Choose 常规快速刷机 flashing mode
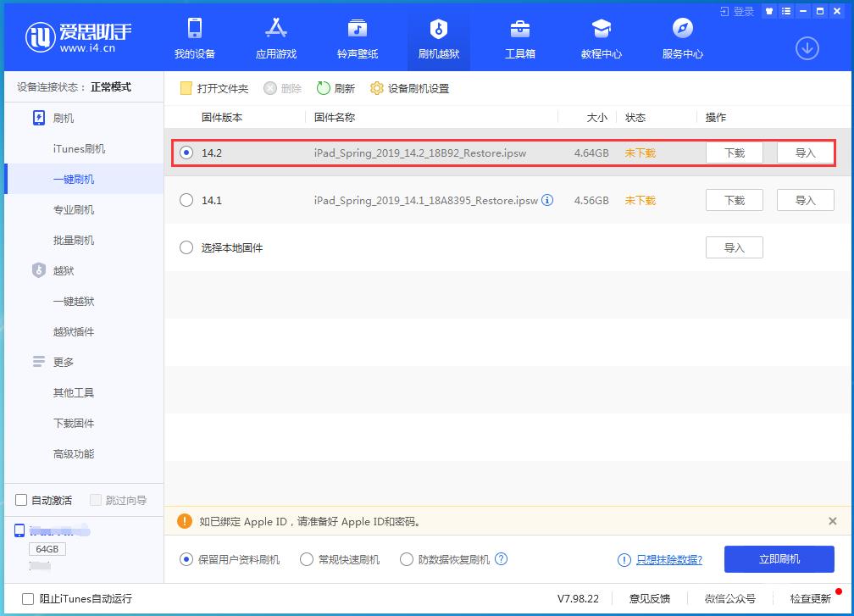The height and width of the screenshot is (616, 854). coord(306,559)
